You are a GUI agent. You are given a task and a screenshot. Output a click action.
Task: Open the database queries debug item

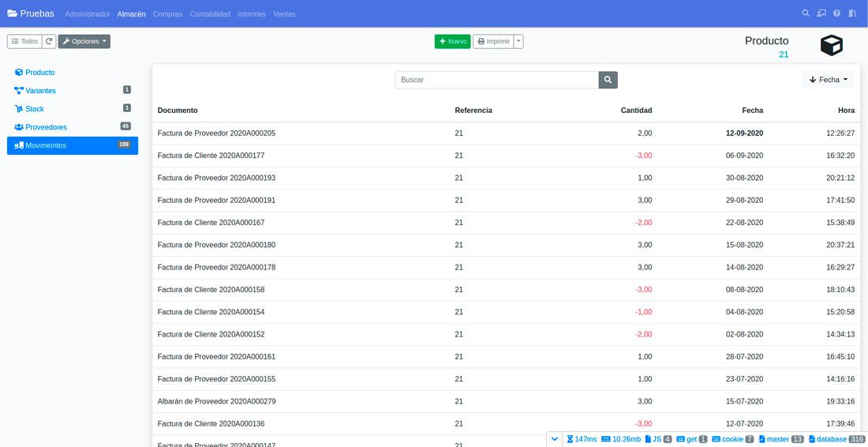pos(836,439)
